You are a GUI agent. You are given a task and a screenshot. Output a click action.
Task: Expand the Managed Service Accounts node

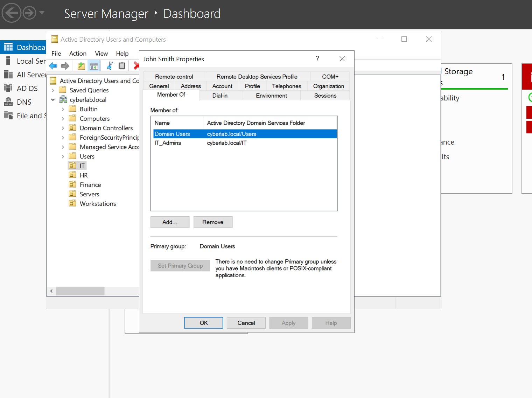coord(63,147)
